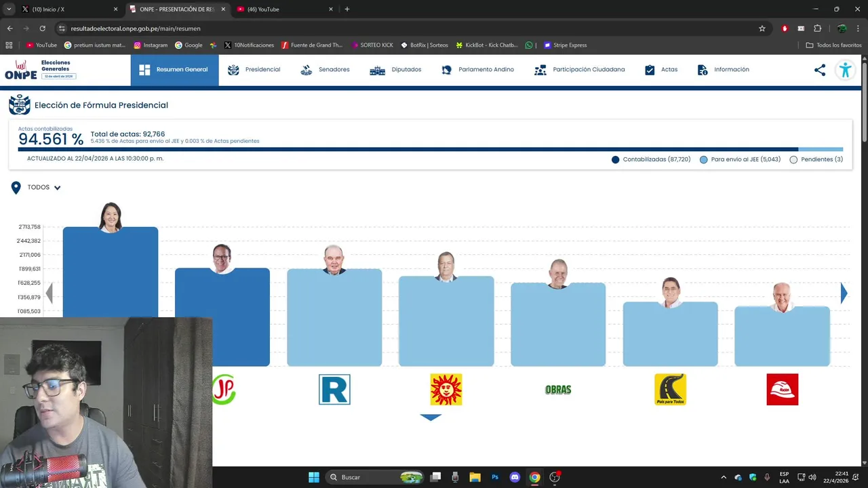
Task: Open the Participación Ciudadana section
Action: [579, 70]
